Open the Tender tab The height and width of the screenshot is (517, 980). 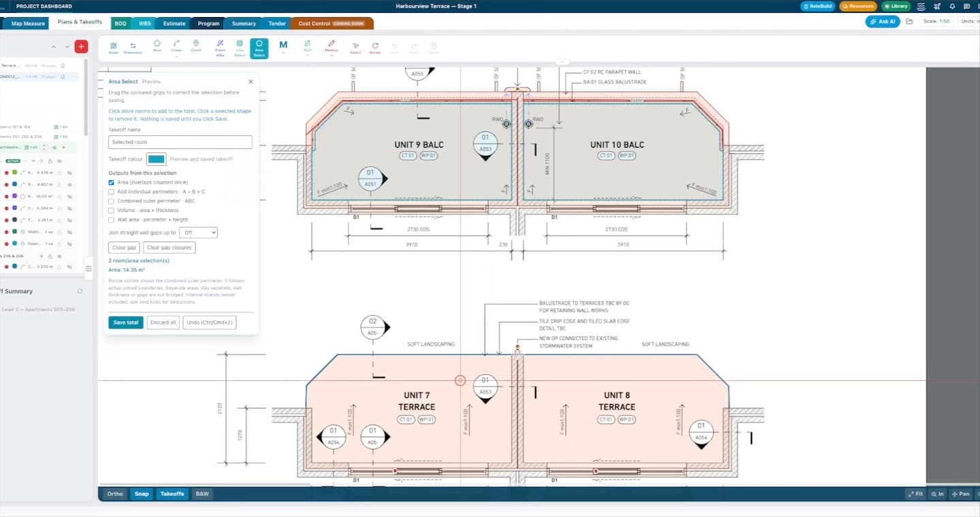point(277,23)
